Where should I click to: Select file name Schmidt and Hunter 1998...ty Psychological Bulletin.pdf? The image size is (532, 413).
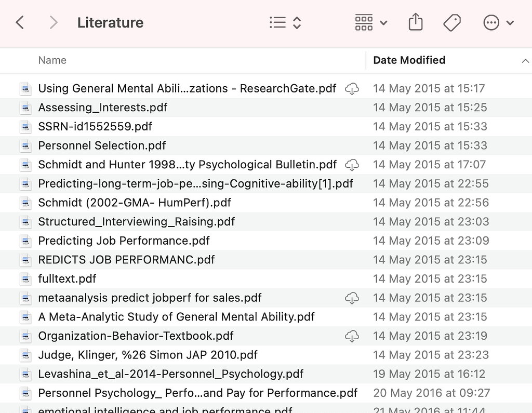point(187,165)
